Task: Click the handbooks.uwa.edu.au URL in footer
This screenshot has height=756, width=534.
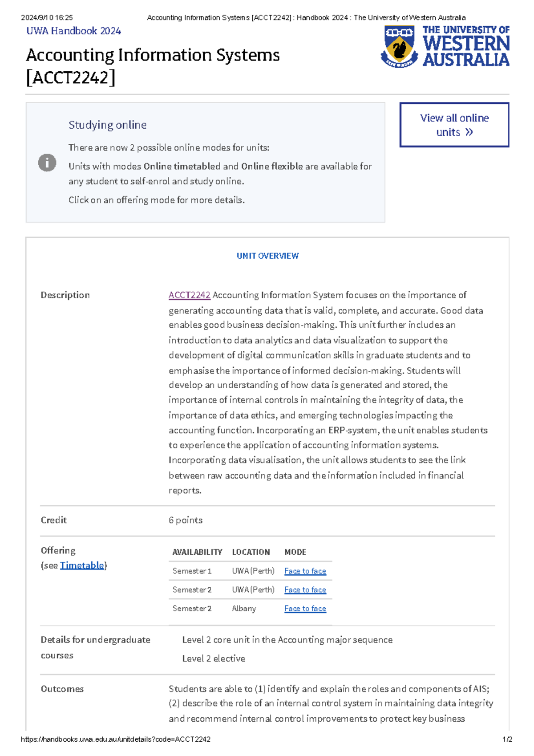Action: click(x=116, y=739)
